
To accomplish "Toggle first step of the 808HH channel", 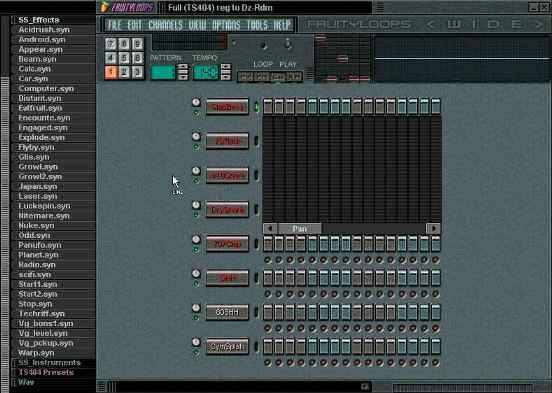I will pos(268,312).
